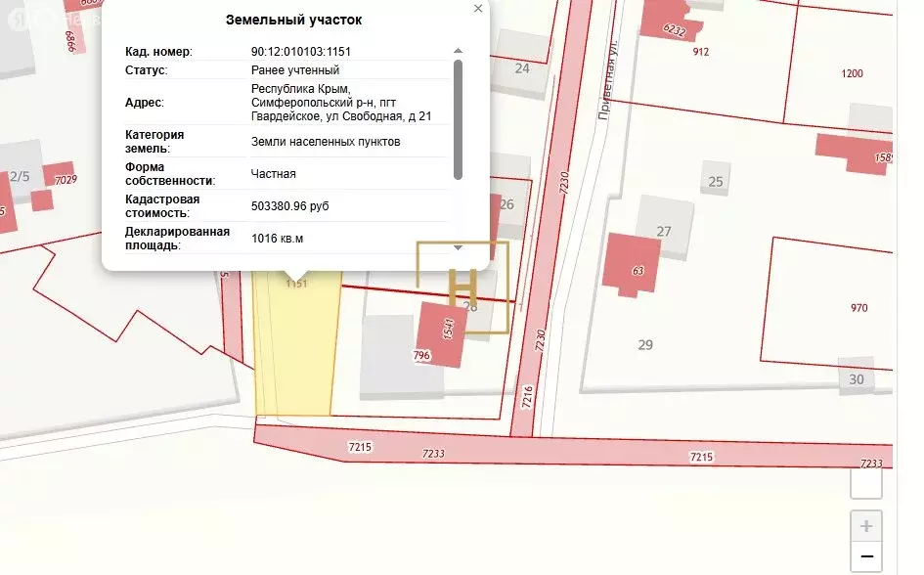Select parcel 1200 in the top right corner
This screenshot has height=575, width=924.
click(852, 73)
